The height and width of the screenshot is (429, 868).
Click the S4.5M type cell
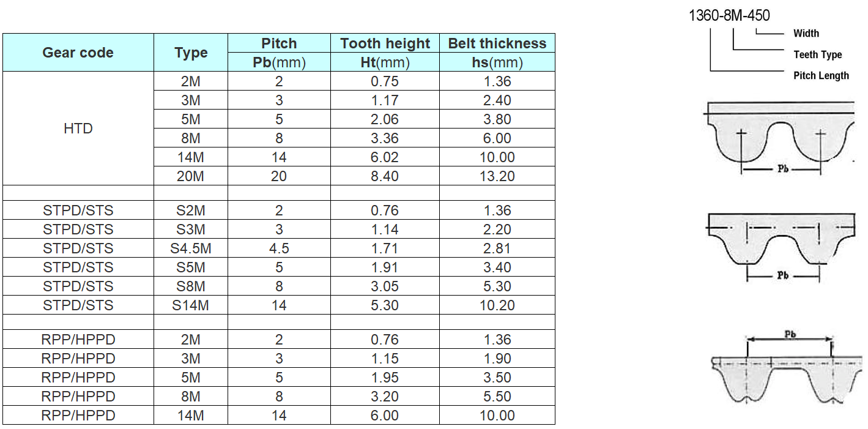[191, 248]
